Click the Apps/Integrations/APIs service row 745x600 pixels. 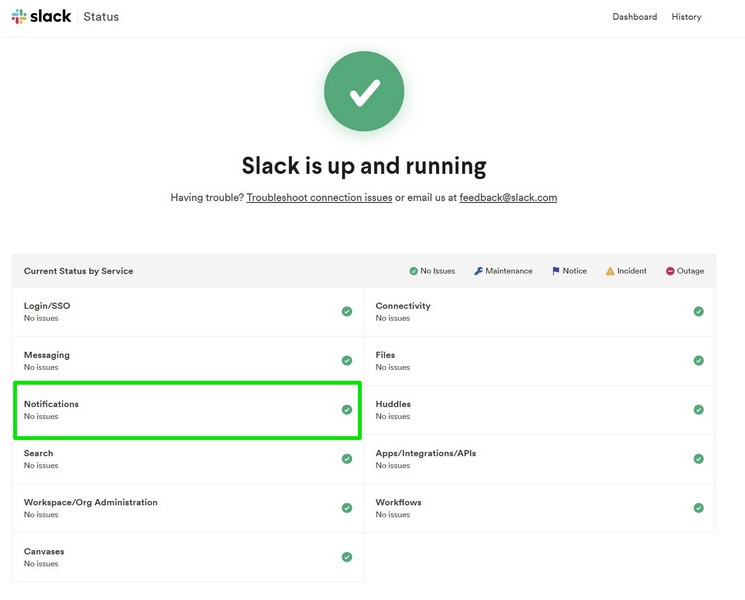(539, 459)
